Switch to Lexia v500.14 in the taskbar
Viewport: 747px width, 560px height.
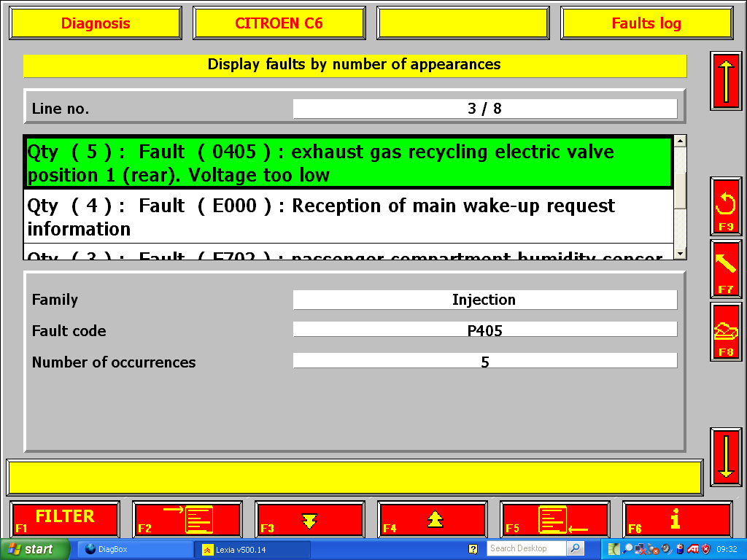252,549
